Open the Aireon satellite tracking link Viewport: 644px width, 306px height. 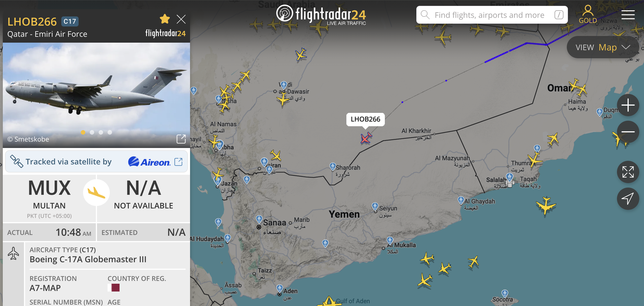[178, 162]
